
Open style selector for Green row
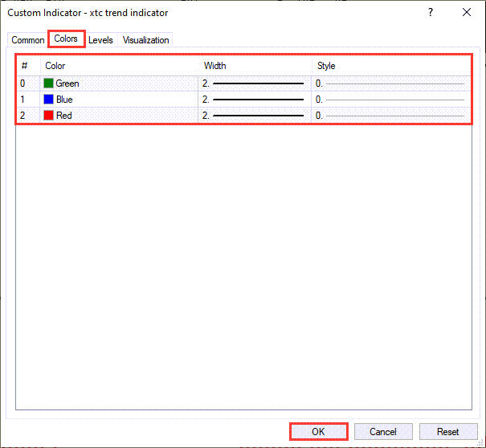tap(391, 83)
